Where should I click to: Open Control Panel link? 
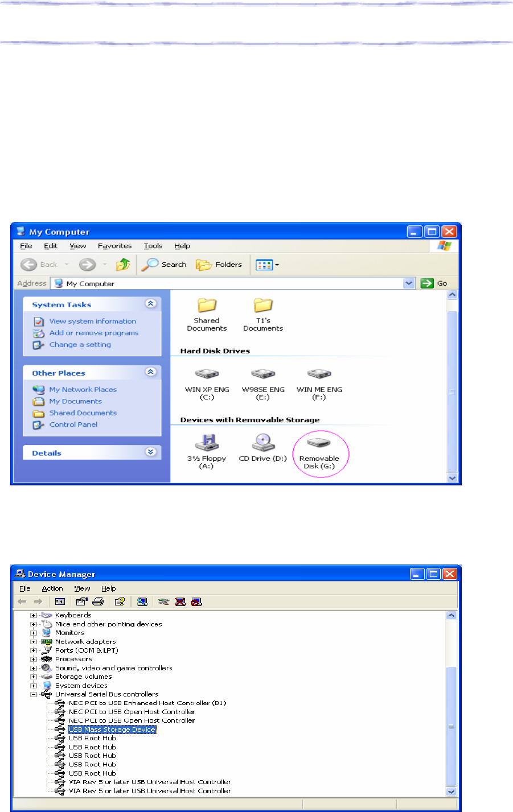73,424
